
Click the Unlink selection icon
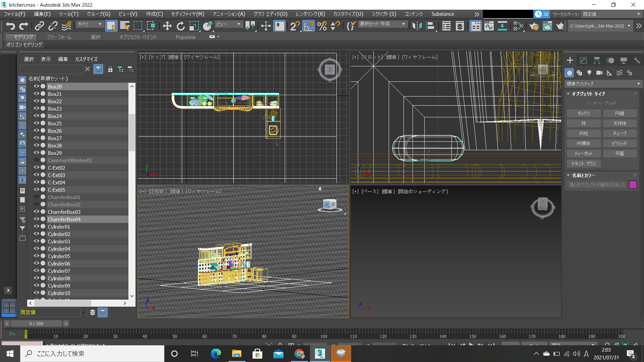coord(53,26)
